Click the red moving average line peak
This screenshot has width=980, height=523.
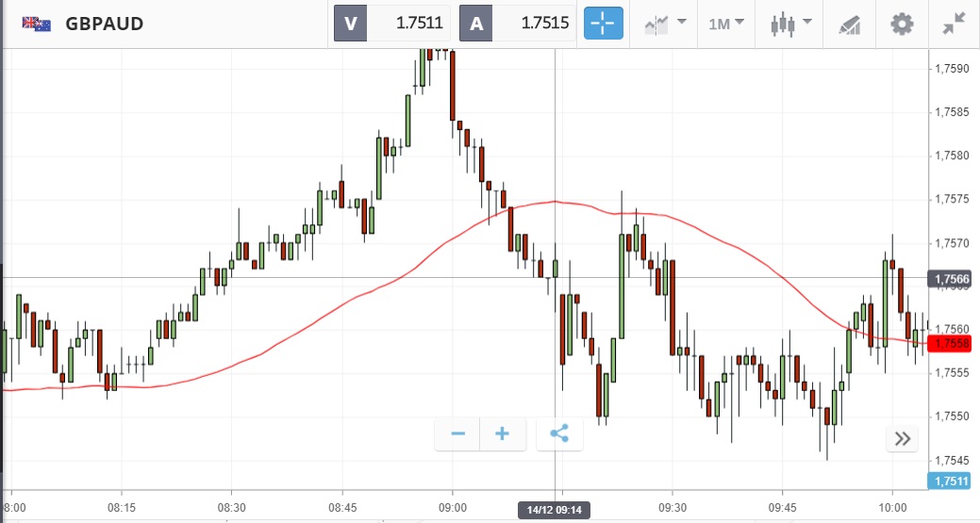(x=555, y=201)
